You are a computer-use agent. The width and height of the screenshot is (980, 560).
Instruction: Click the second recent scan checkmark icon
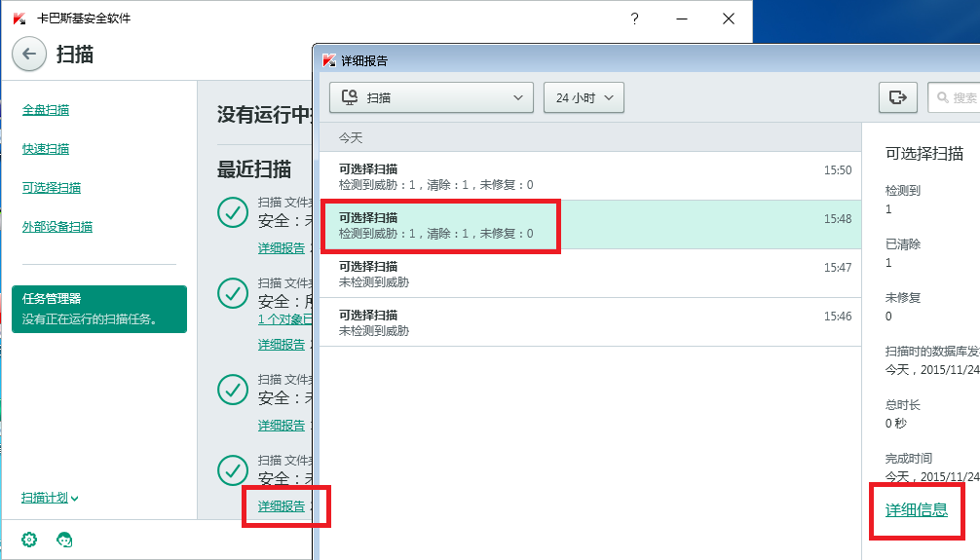[233, 293]
